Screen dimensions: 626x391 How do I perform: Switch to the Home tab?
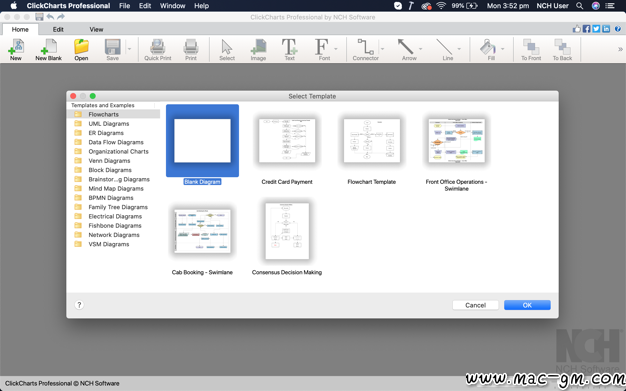pos(20,29)
